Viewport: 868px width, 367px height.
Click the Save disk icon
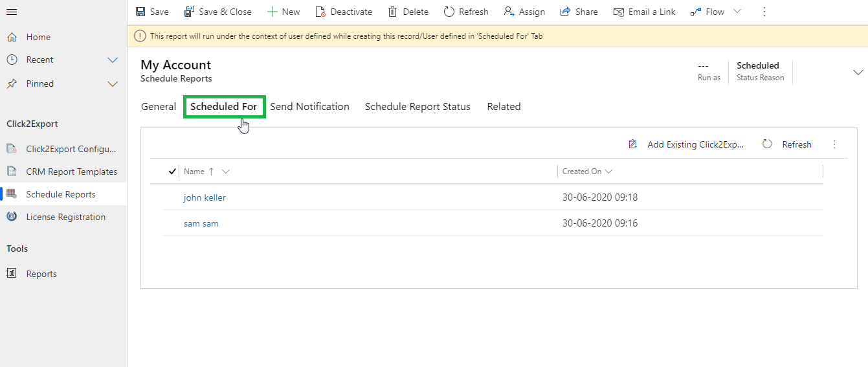[140, 12]
